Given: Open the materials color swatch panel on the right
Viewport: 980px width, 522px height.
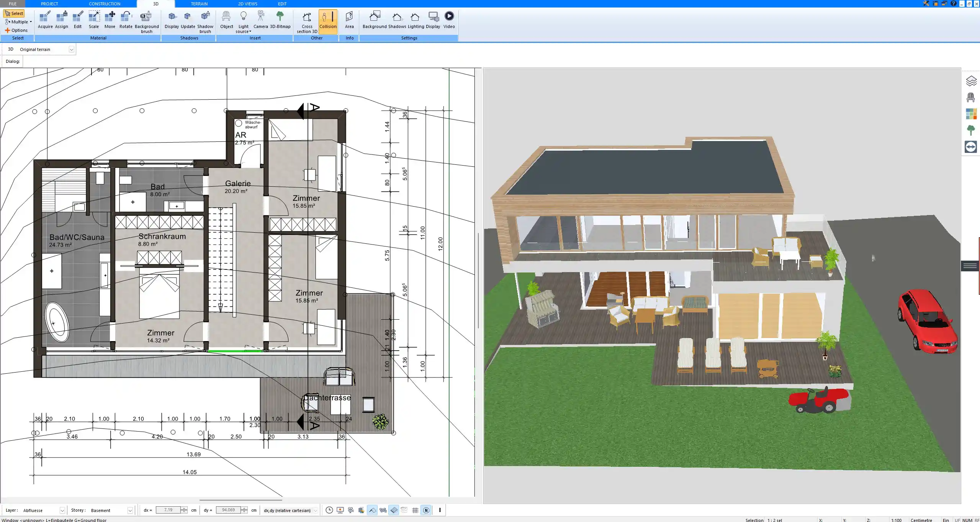Looking at the screenshot, I should [x=972, y=114].
